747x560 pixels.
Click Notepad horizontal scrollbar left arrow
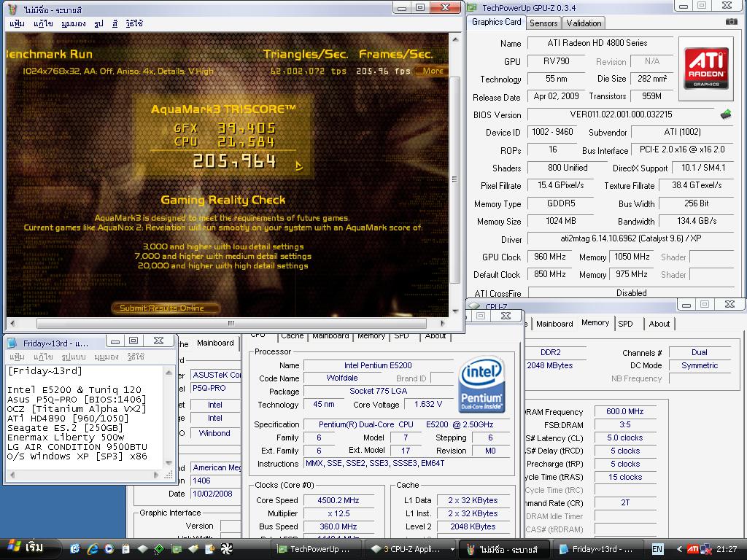pos(12,475)
